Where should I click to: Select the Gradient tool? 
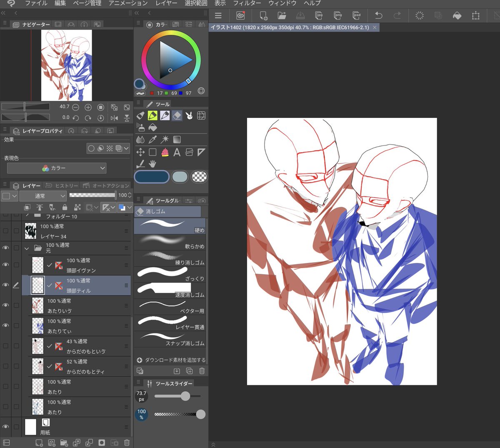pyautogui.click(x=177, y=140)
